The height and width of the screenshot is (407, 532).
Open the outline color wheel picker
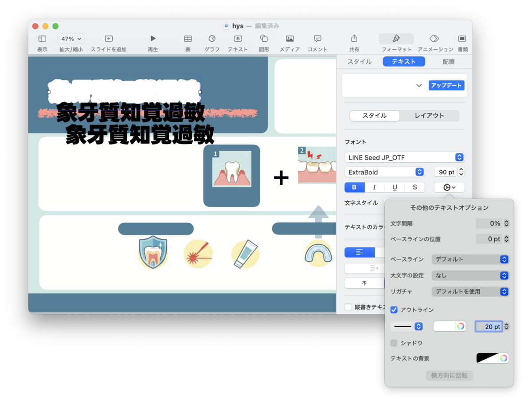461,327
